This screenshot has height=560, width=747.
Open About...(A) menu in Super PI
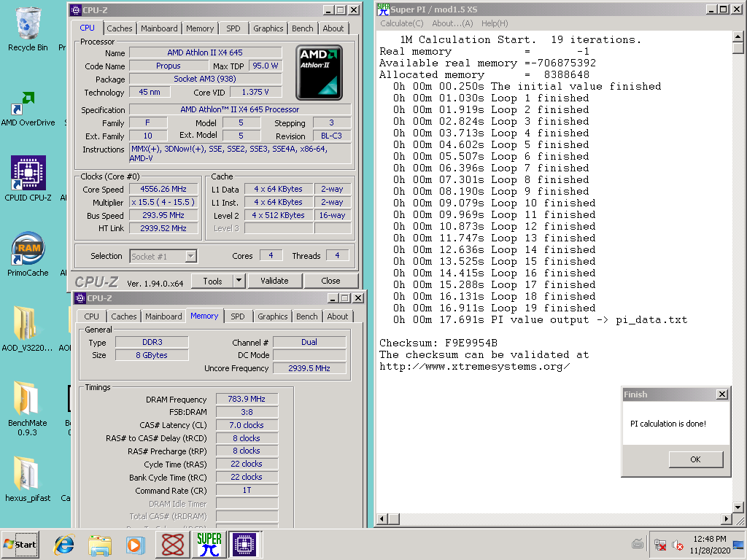click(452, 23)
